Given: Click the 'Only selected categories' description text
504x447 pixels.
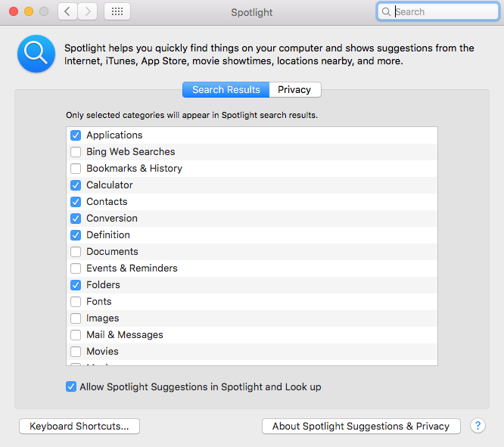Looking at the screenshot, I should pos(191,116).
